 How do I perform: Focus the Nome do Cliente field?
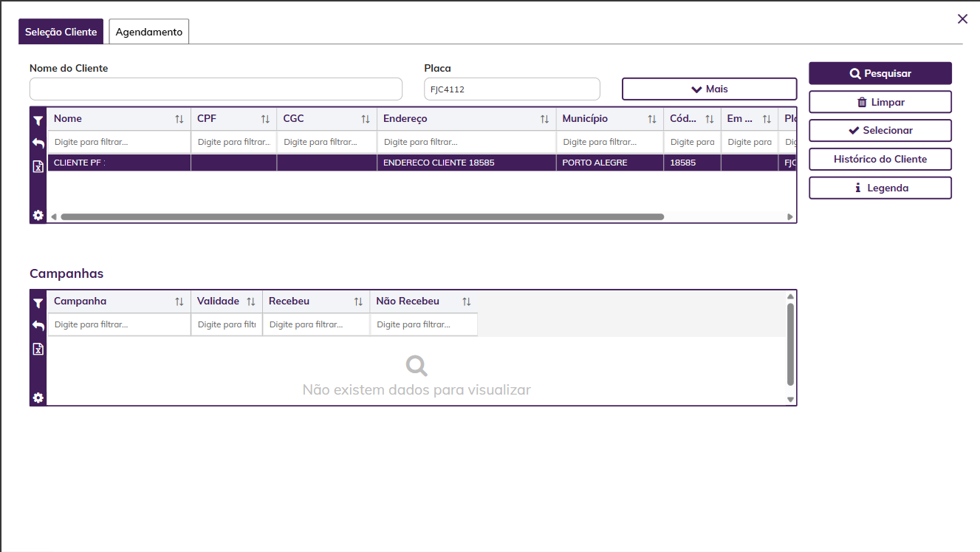click(x=216, y=89)
